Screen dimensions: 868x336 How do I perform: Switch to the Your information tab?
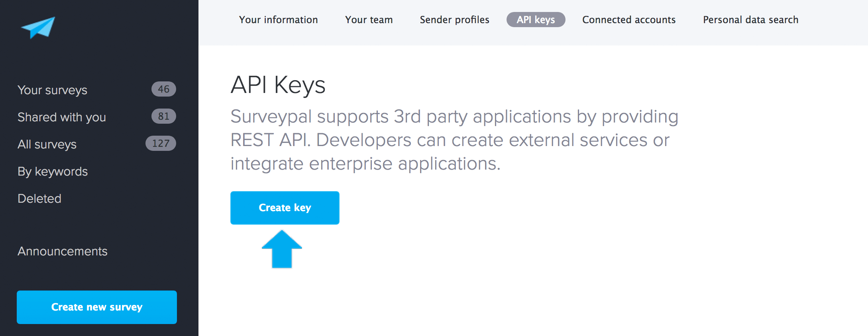(x=278, y=20)
